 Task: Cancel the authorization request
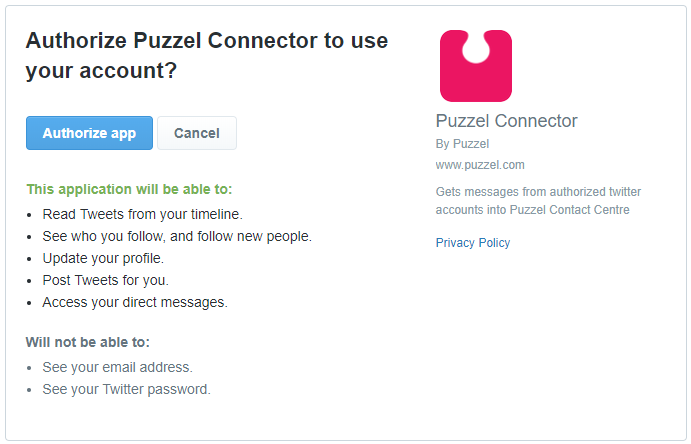pyautogui.click(x=196, y=133)
